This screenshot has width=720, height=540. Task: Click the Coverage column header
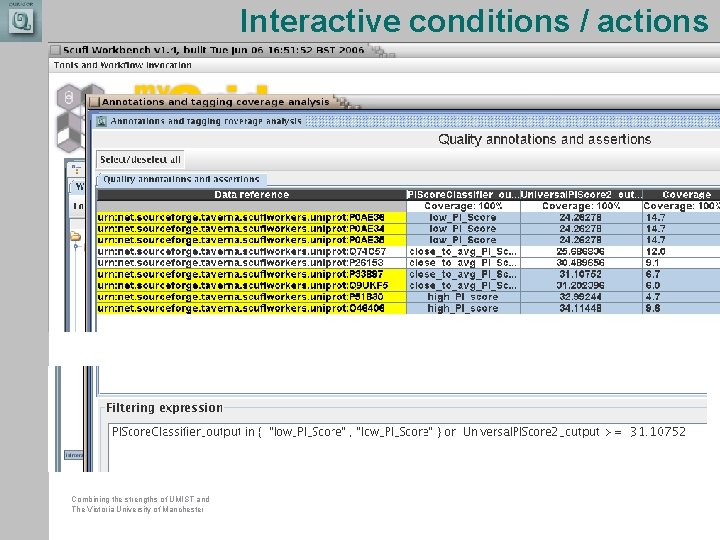(x=681, y=195)
